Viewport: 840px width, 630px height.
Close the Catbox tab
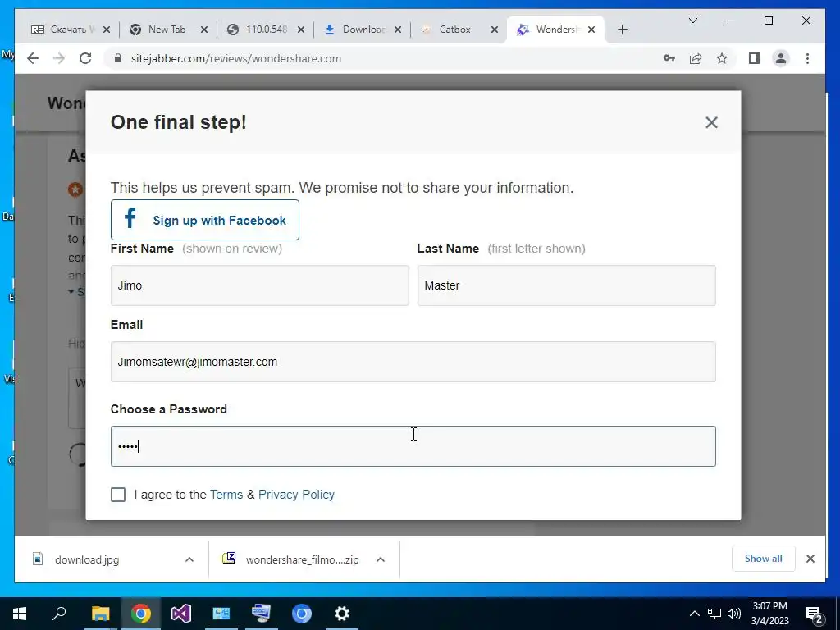495,30
